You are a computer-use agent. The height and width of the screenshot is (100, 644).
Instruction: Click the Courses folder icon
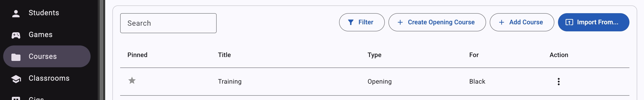click(16, 57)
